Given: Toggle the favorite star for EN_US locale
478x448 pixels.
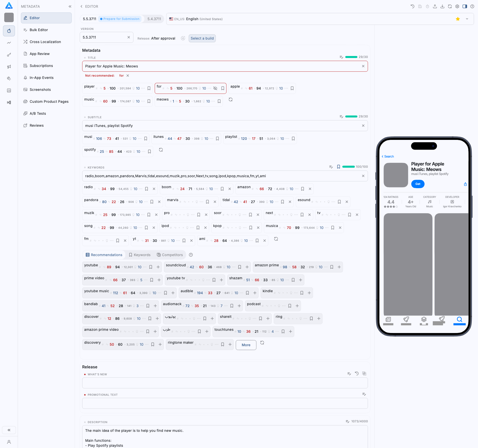Looking at the screenshot, I should point(458,19).
